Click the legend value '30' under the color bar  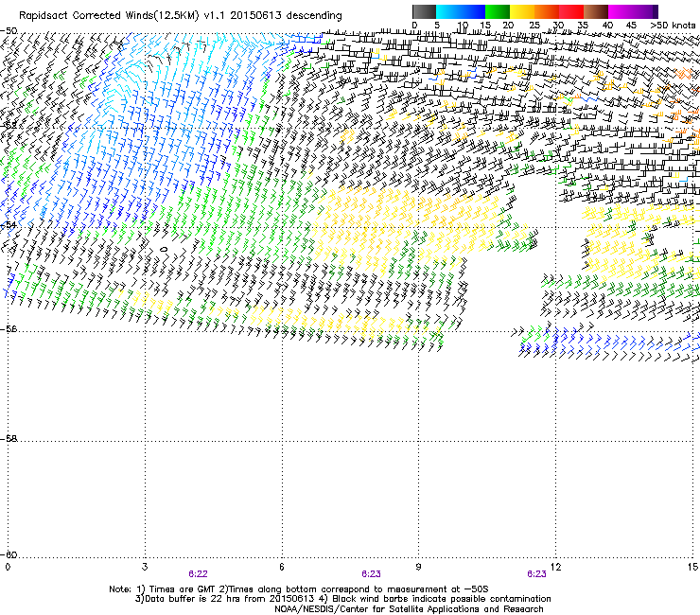pyautogui.click(x=558, y=26)
